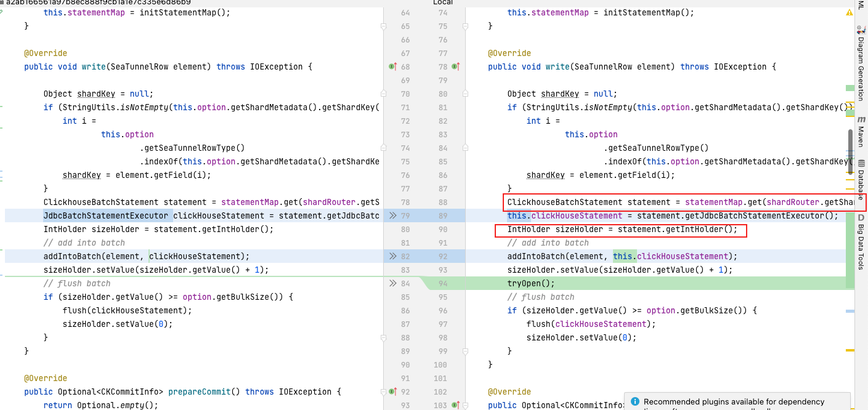This screenshot has width=868, height=410.
Task: Click the info icon in plugins notification
Action: (635, 401)
